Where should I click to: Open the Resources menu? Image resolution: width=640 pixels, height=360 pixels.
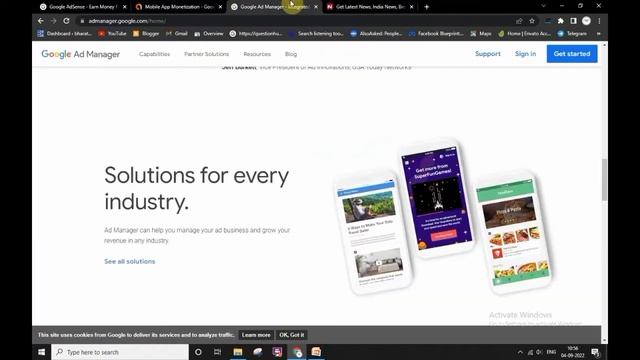pos(257,54)
